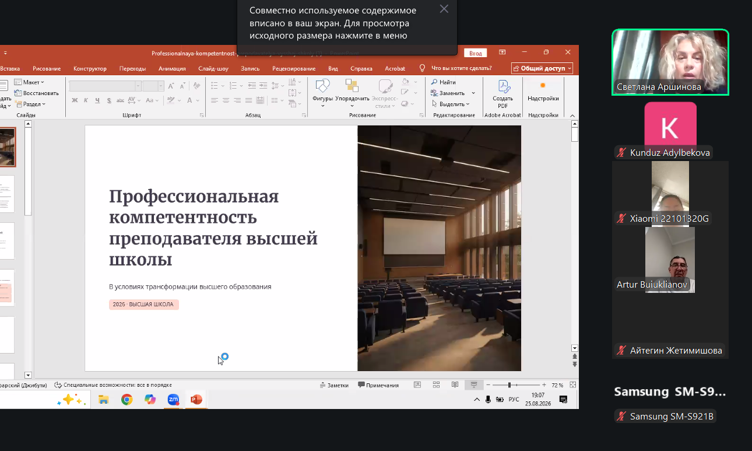Click the zoom in plus button
The width and height of the screenshot is (752, 451).
pos(544,385)
